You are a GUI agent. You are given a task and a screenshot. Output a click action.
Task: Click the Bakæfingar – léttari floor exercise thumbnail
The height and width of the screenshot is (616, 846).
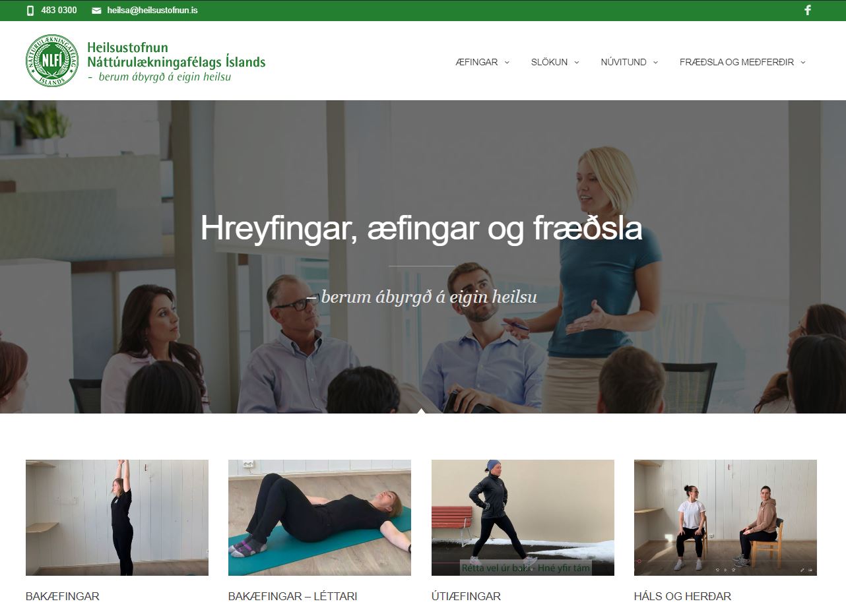pyautogui.click(x=319, y=518)
